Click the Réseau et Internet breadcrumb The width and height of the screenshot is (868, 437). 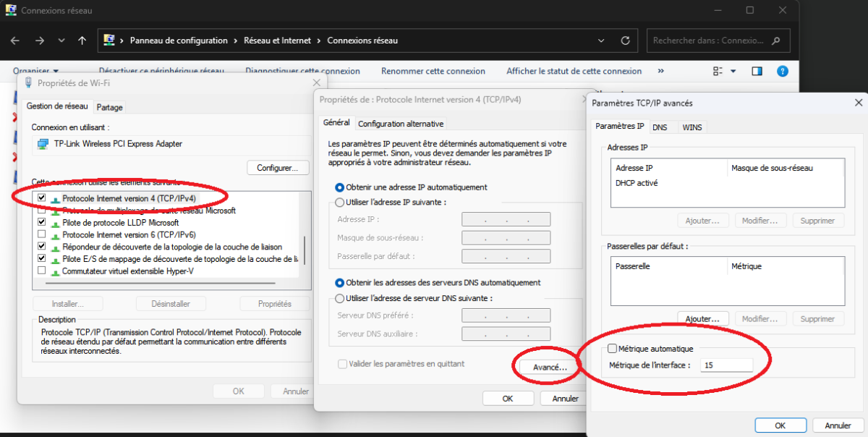278,41
